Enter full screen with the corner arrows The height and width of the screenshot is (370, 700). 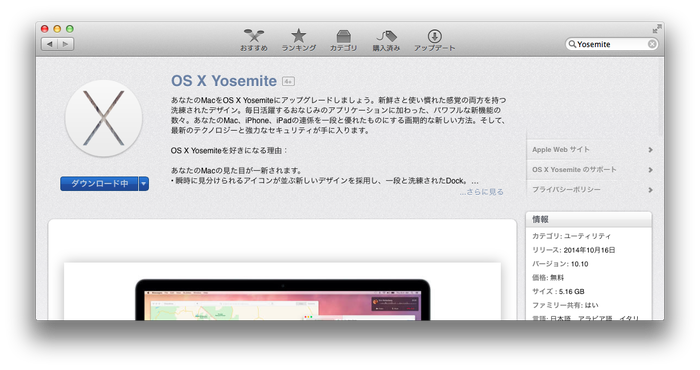[x=656, y=29]
